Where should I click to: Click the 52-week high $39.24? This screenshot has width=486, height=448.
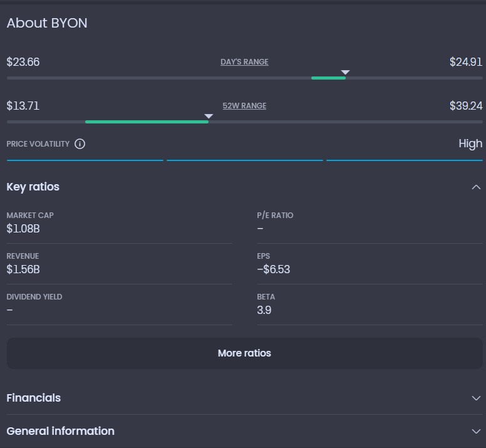click(x=466, y=106)
